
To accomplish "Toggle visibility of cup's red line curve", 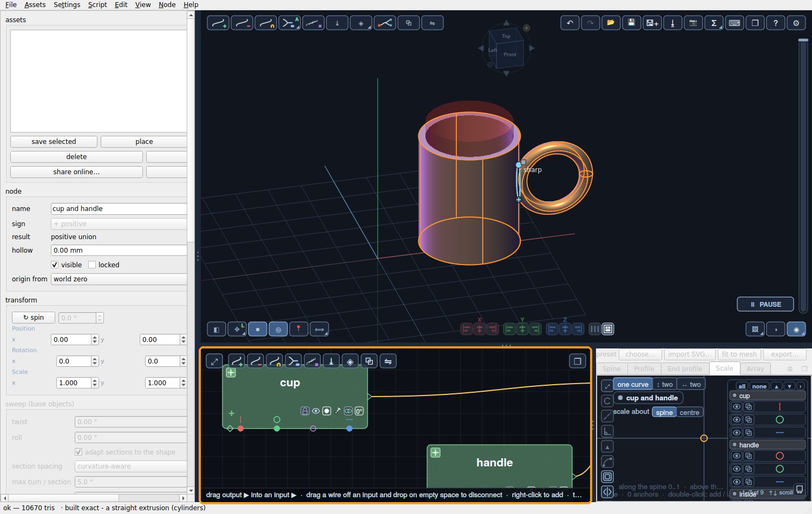I will [736, 407].
